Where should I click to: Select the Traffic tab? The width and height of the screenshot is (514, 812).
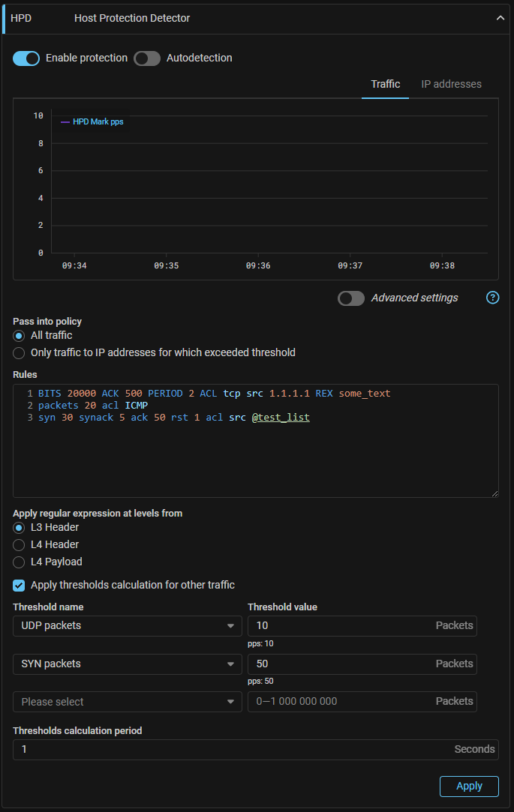coord(385,84)
